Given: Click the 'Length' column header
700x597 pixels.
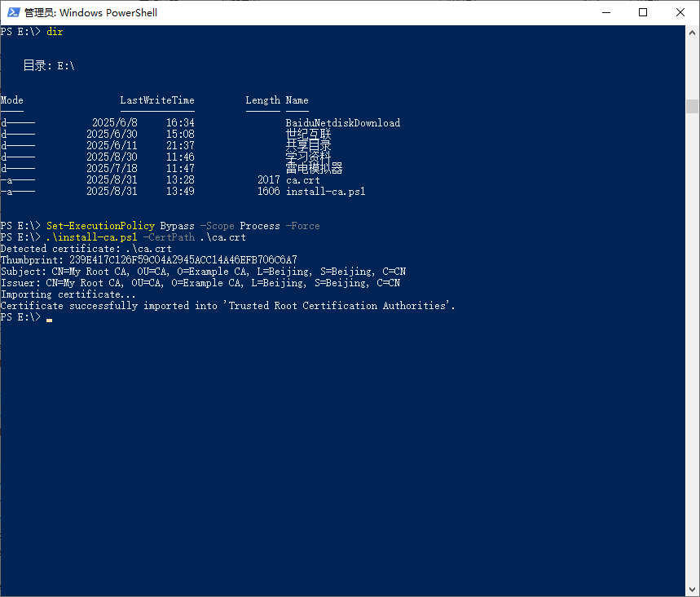Looking at the screenshot, I should 262,100.
